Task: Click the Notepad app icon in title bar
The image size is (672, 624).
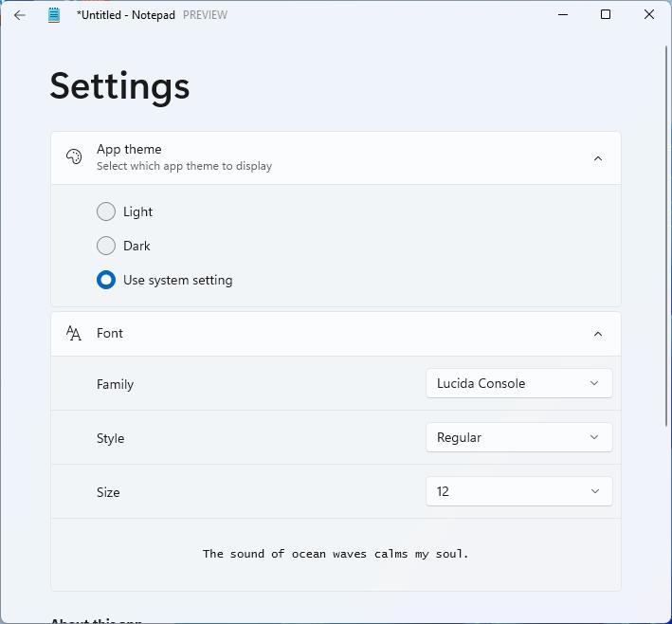Action: (54, 15)
